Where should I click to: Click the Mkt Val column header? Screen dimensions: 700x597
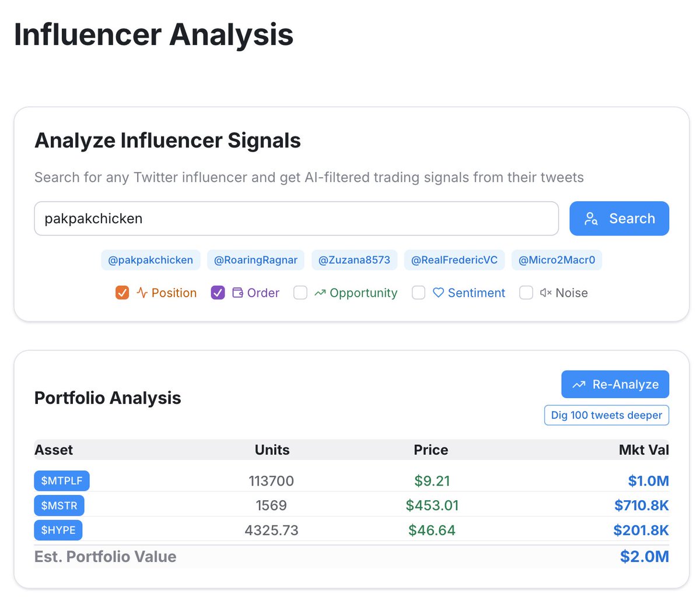click(x=644, y=450)
